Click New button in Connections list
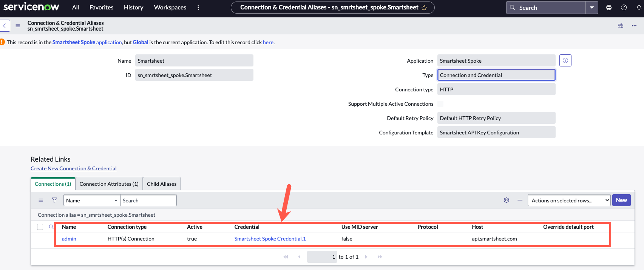The width and height of the screenshot is (644, 270). coord(621,200)
